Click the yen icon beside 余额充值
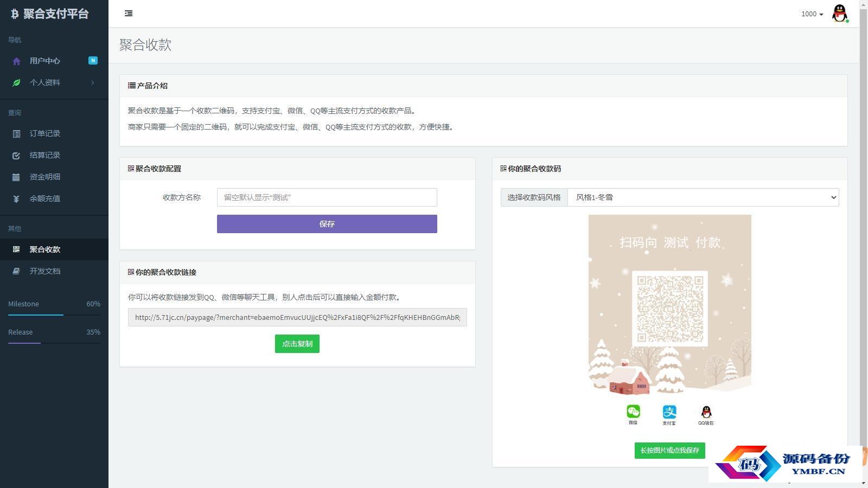The image size is (868, 488). pyautogui.click(x=16, y=199)
